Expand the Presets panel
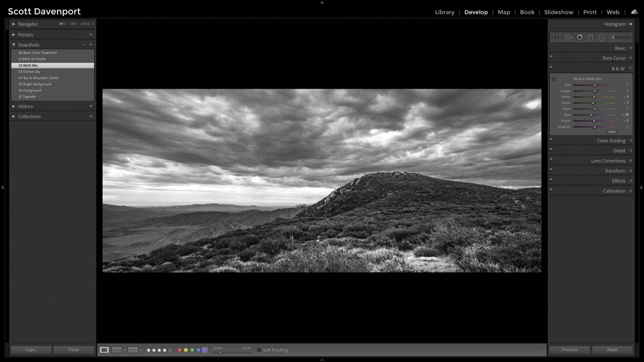 (14, 35)
